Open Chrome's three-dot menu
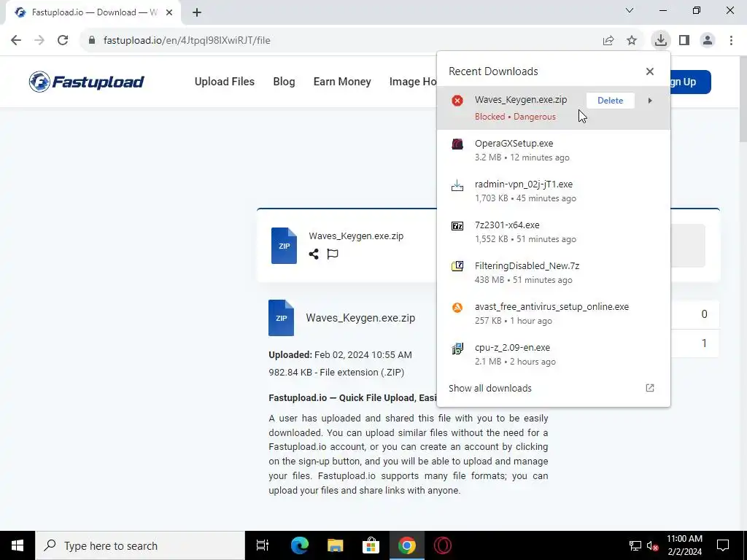This screenshot has width=747, height=560. 731,41
